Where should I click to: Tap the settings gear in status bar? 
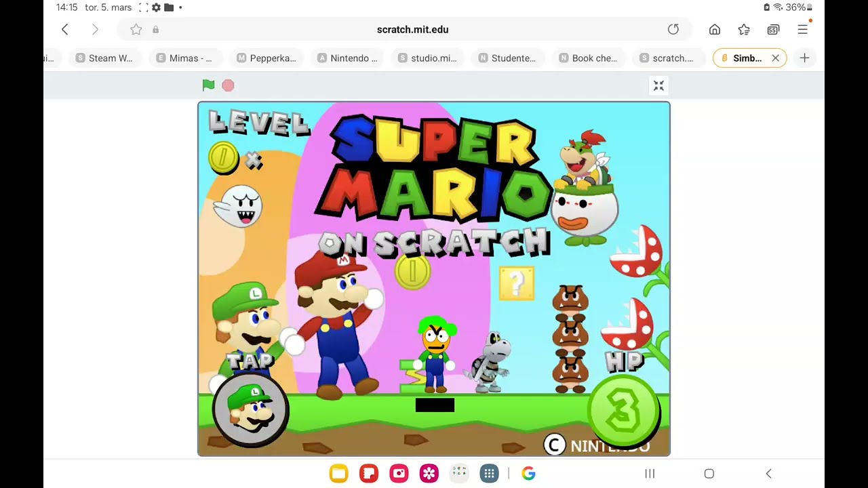point(156,7)
